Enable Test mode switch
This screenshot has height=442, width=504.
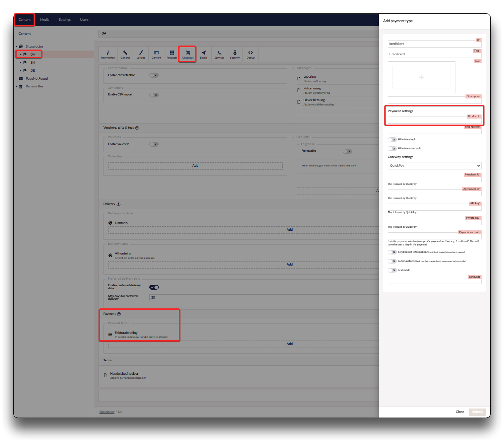pyautogui.click(x=392, y=270)
